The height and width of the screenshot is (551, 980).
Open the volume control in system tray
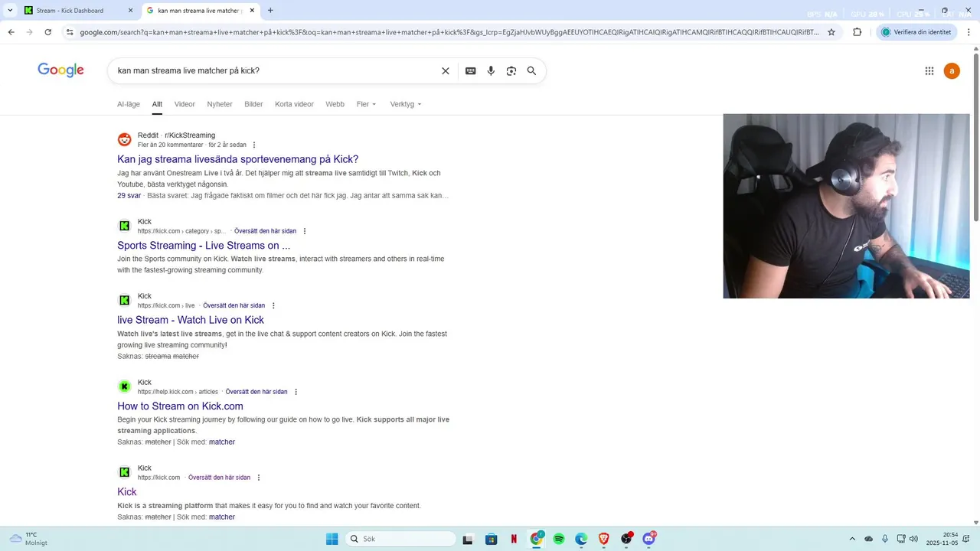913,539
